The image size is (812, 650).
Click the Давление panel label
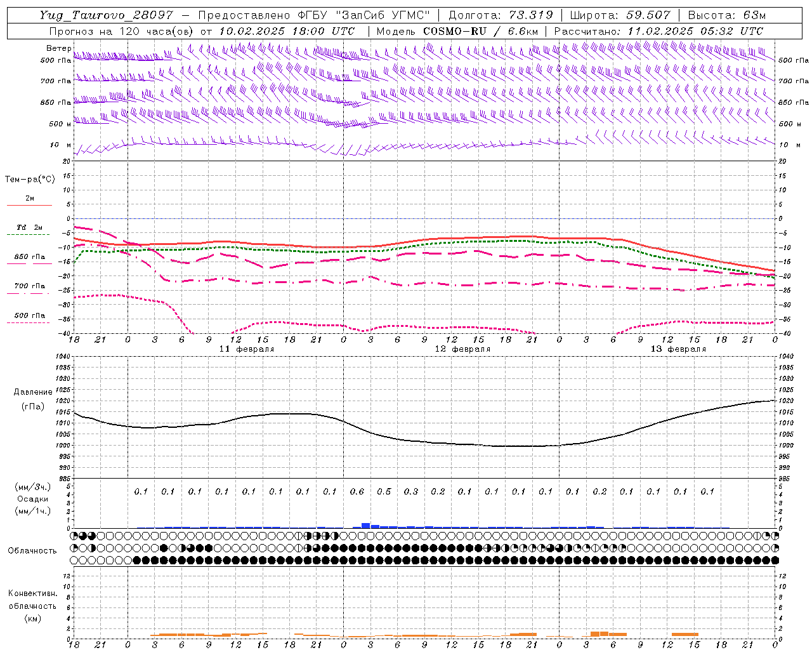(33, 392)
